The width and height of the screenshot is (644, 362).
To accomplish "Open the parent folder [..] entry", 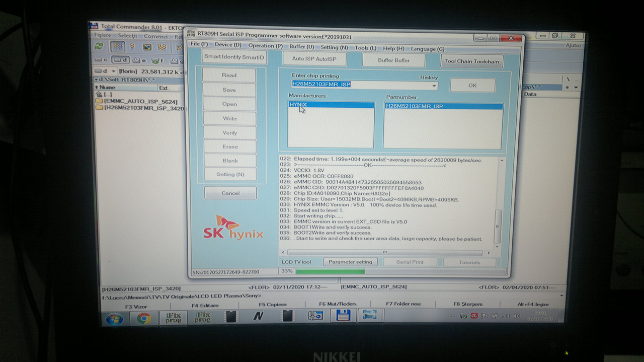I will (x=104, y=94).
